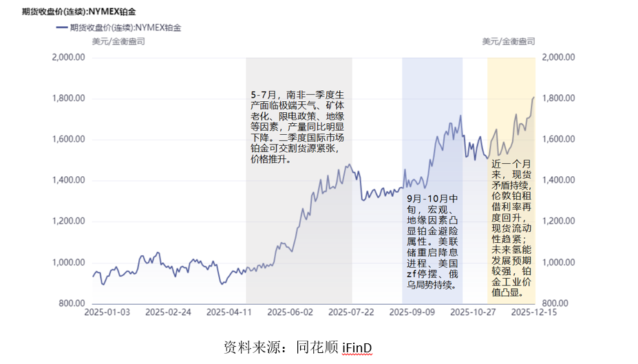Image resolution: width=638 pixels, height=364 pixels.
Task: Click the chart title NYMEX铂金
Action: click(79, 12)
